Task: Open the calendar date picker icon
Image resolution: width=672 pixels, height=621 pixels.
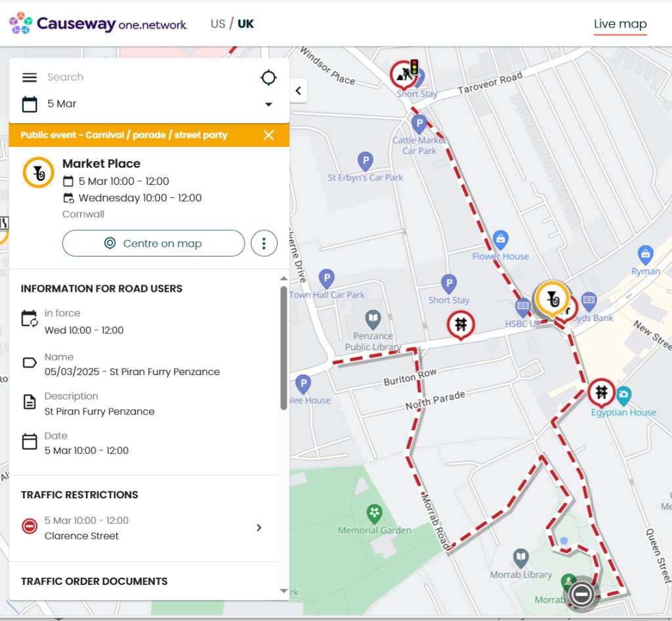Action: click(30, 104)
